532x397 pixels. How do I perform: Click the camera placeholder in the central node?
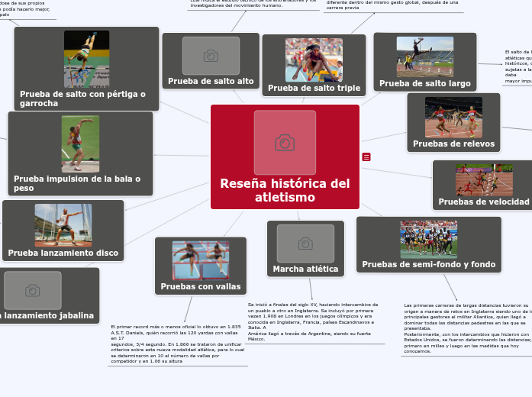point(285,143)
